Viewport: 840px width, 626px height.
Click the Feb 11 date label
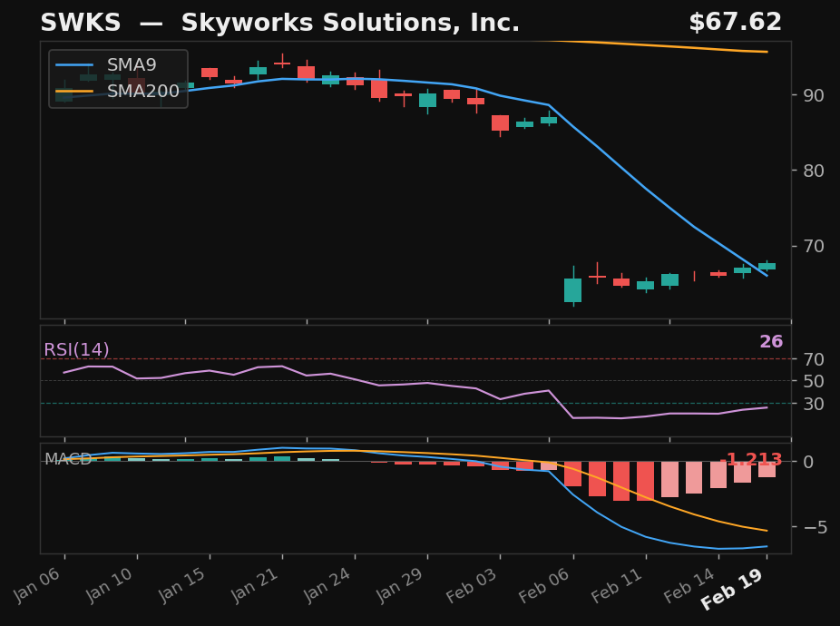coord(616,586)
